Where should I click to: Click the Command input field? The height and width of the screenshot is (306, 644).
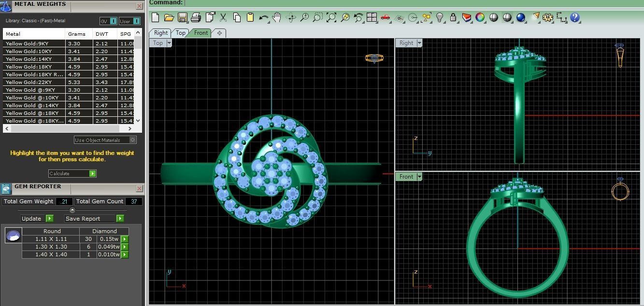(x=414, y=3)
